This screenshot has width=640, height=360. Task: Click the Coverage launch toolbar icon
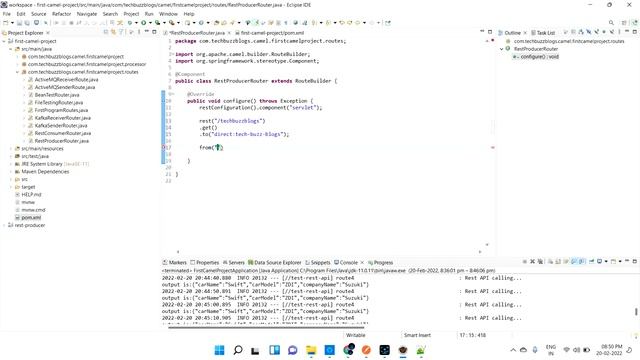[x=157, y=23]
